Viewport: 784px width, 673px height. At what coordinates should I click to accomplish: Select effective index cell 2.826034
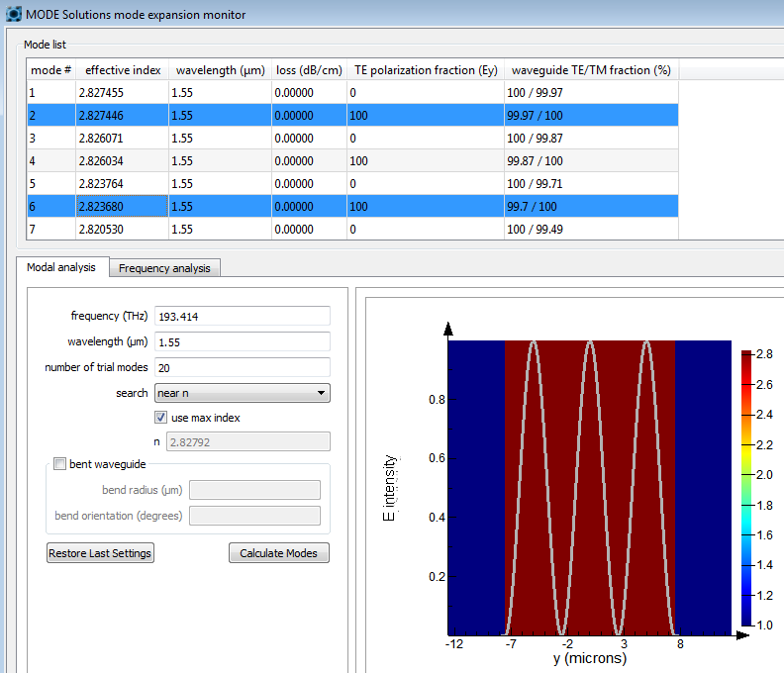[122, 161]
